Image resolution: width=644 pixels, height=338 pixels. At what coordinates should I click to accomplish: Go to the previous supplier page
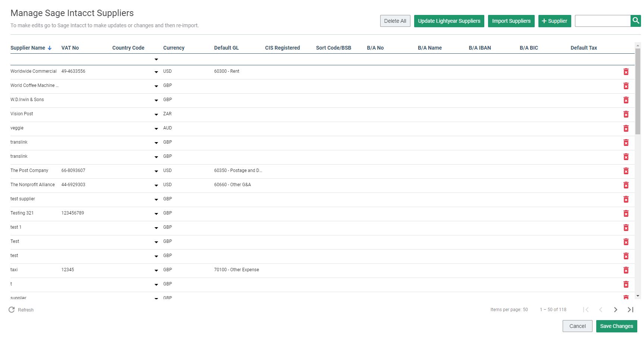click(601, 310)
